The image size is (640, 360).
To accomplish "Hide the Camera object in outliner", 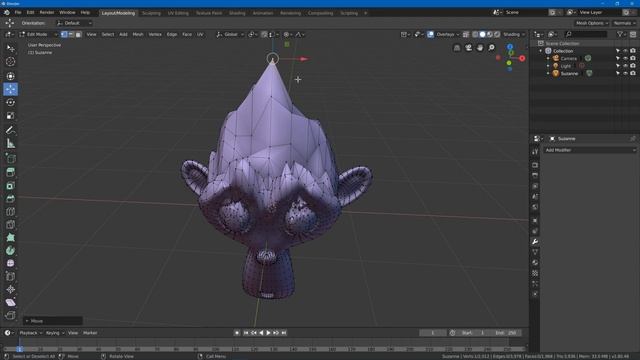I will click(x=625, y=58).
